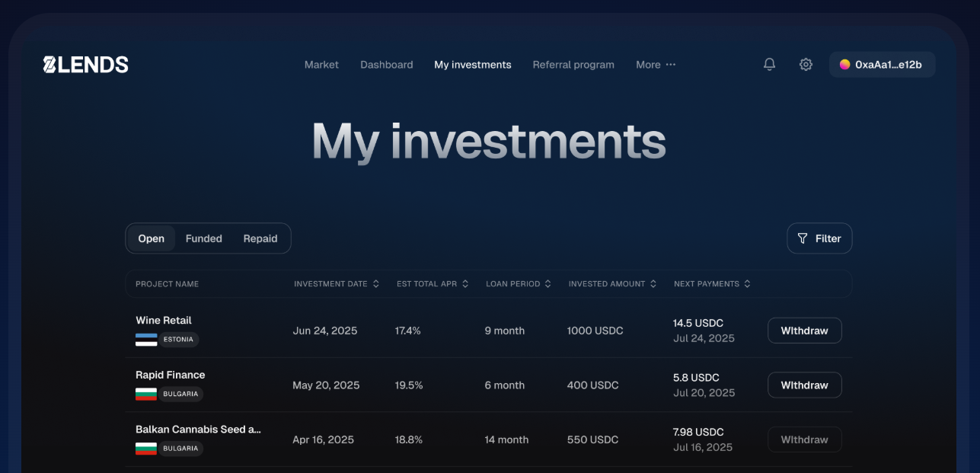980x473 pixels.
Task: Open the notification bell
Action: click(769, 64)
